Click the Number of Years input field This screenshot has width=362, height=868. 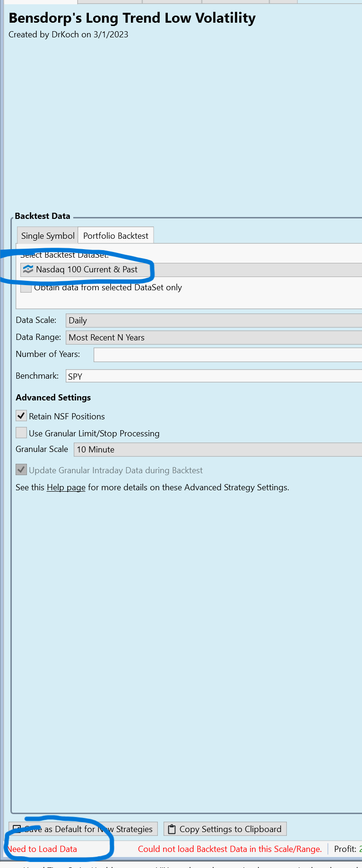(x=227, y=355)
